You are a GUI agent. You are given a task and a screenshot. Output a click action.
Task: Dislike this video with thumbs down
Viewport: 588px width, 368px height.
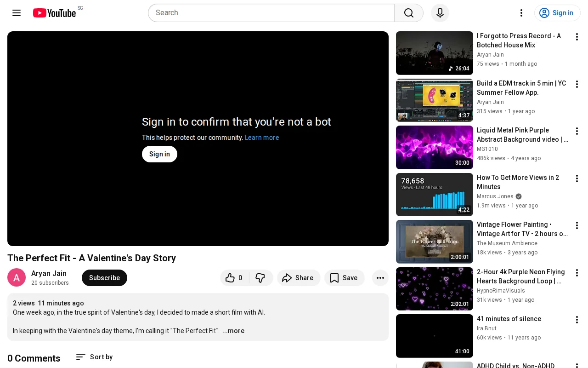click(261, 278)
